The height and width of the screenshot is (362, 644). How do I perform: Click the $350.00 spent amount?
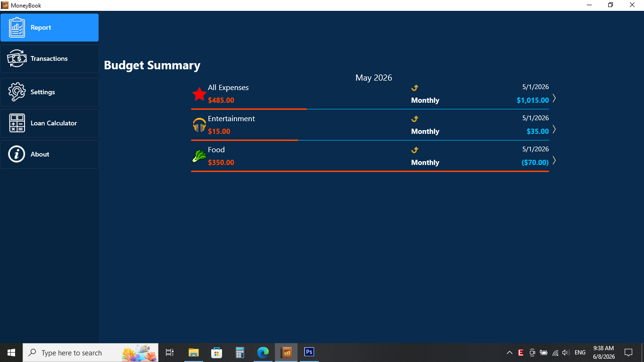pyautogui.click(x=221, y=163)
